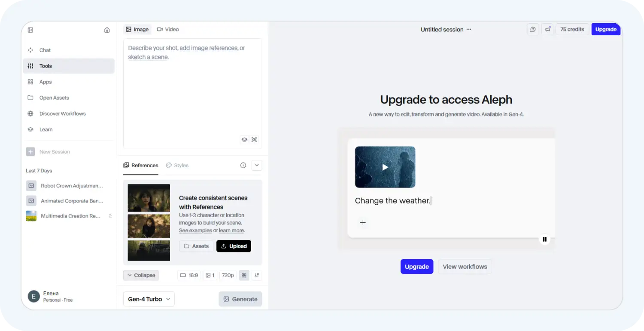This screenshot has width=644, height=331.
Task: Click the graduation cap icon in prompt box
Action: (x=244, y=140)
